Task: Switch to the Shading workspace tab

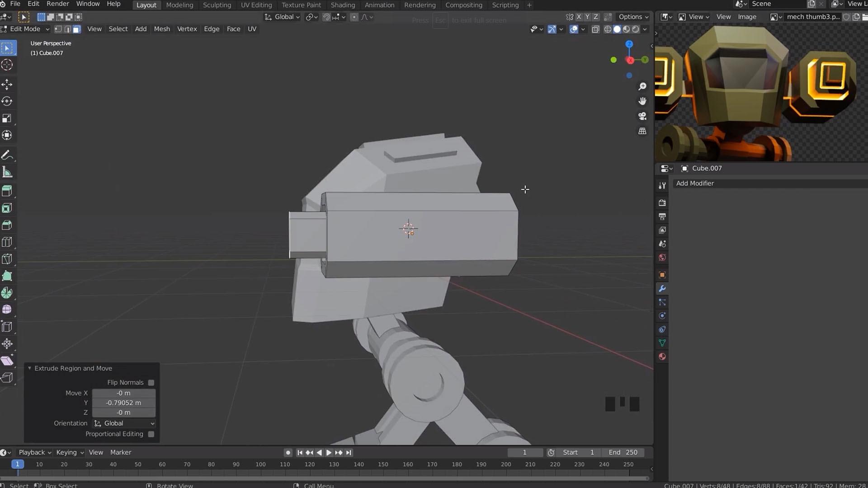Action: click(343, 5)
